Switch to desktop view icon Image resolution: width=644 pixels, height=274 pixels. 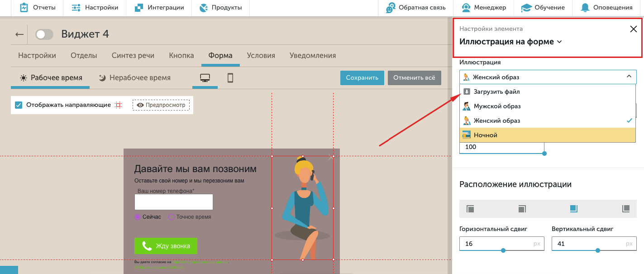click(x=205, y=78)
